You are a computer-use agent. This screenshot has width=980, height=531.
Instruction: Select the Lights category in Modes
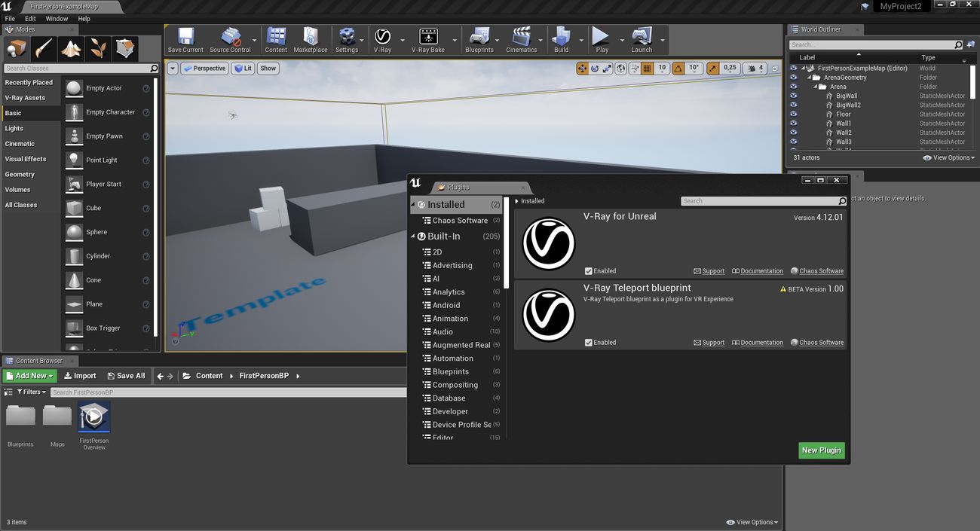pyautogui.click(x=14, y=129)
